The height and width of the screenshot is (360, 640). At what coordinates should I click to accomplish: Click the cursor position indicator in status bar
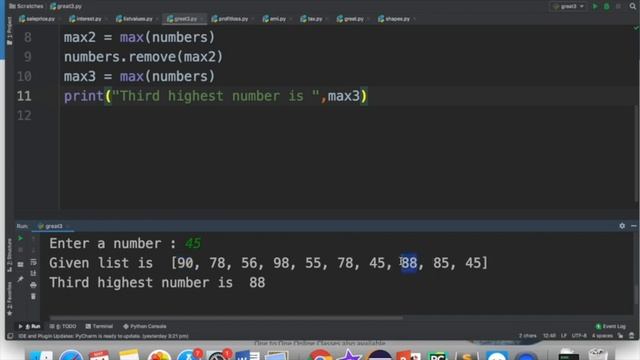pyautogui.click(x=549, y=336)
